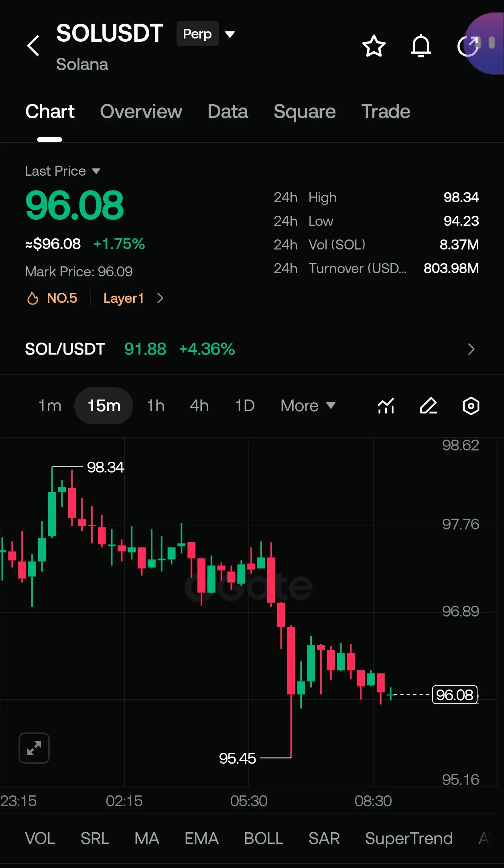Tap the 05:30 time axis label
The width and height of the screenshot is (504, 868).
coord(249,801)
